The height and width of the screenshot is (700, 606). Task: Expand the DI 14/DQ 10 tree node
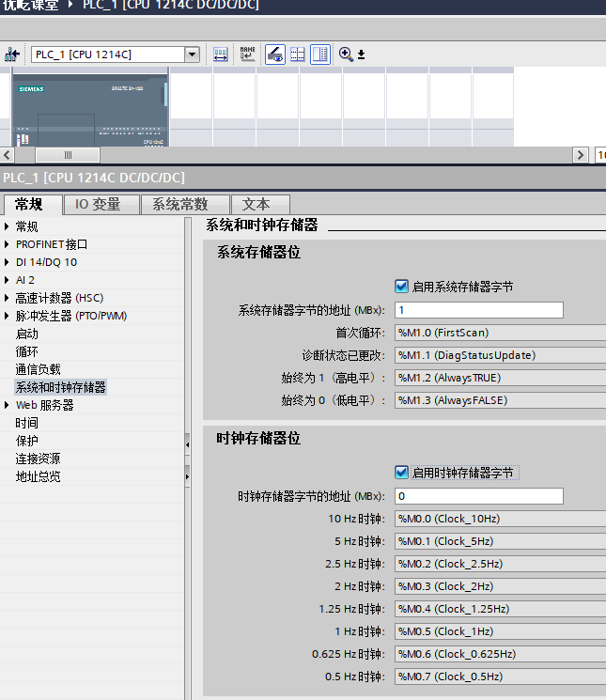coord(7,262)
